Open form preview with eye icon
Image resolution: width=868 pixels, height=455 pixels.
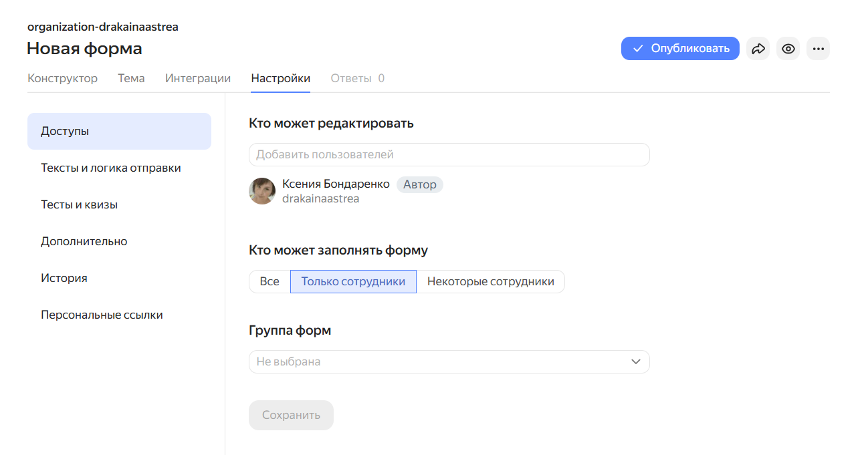pyautogui.click(x=788, y=49)
